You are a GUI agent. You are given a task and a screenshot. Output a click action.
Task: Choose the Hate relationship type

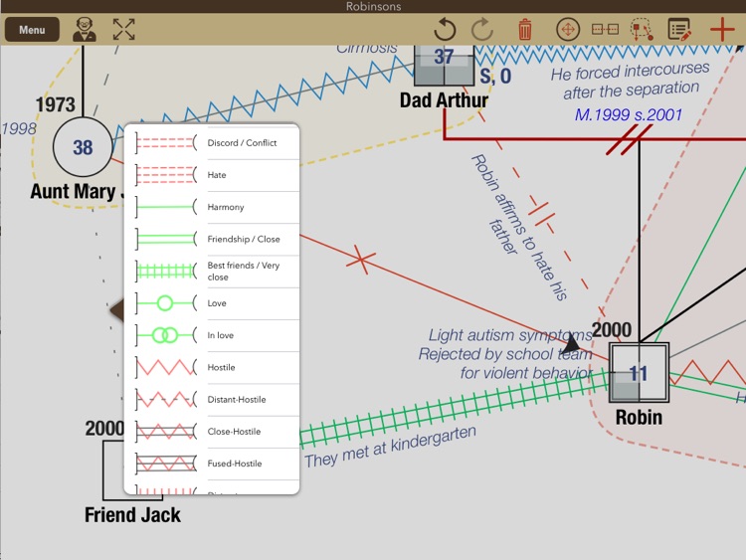click(212, 175)
